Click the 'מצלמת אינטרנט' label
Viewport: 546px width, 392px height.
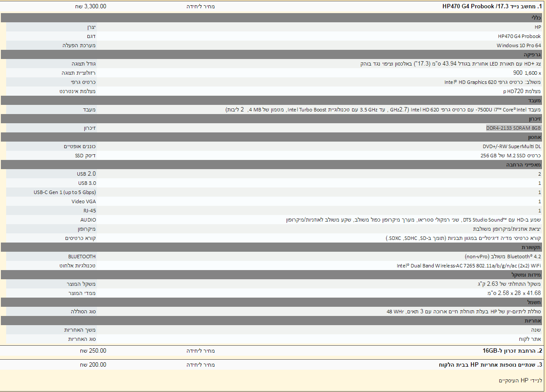tap(78, 91)
